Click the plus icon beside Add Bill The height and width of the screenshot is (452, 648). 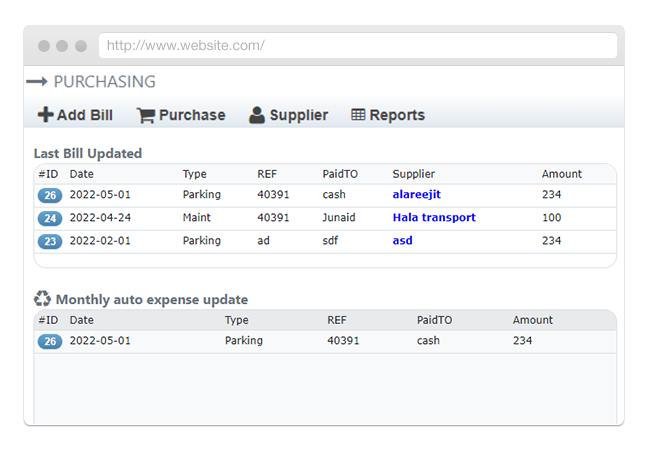[45, 115]
